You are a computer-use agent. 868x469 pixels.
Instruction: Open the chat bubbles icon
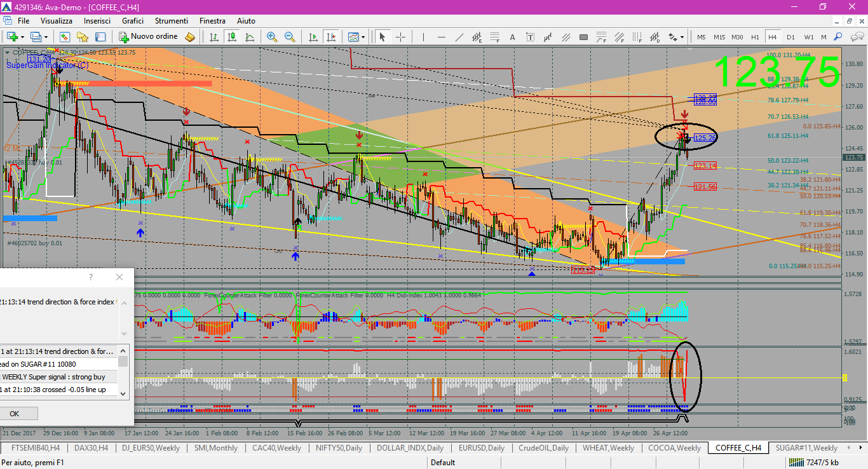pos(857,37)
